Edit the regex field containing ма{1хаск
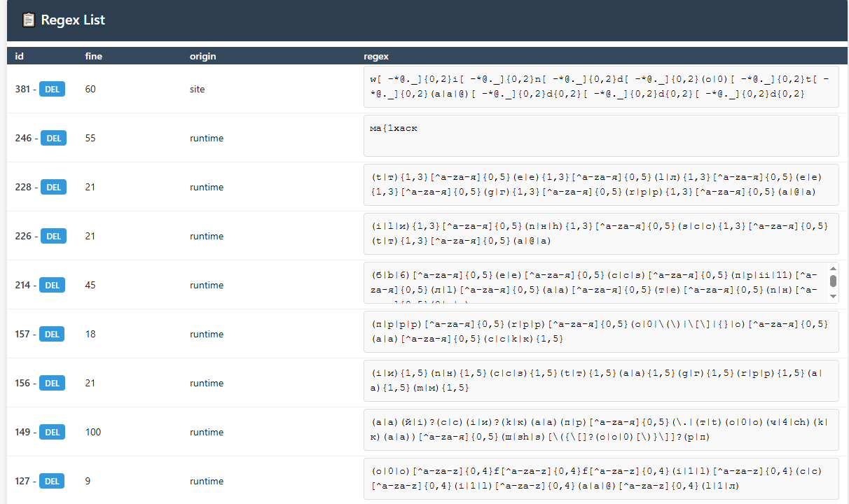This screenshot has width=849, height=504. point(601,136)
